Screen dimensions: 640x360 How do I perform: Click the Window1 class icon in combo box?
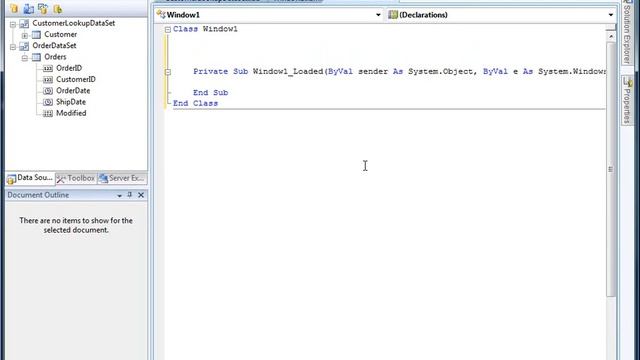[x=161, y=15]
